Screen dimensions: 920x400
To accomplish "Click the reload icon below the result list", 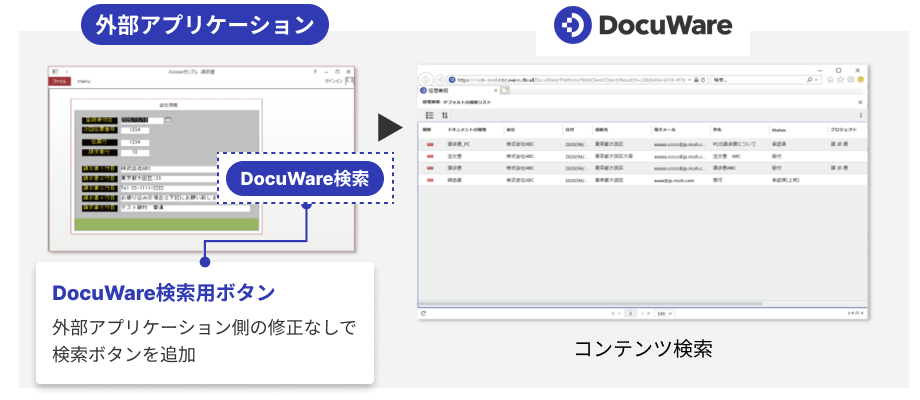I will click(x=423, y=313).
